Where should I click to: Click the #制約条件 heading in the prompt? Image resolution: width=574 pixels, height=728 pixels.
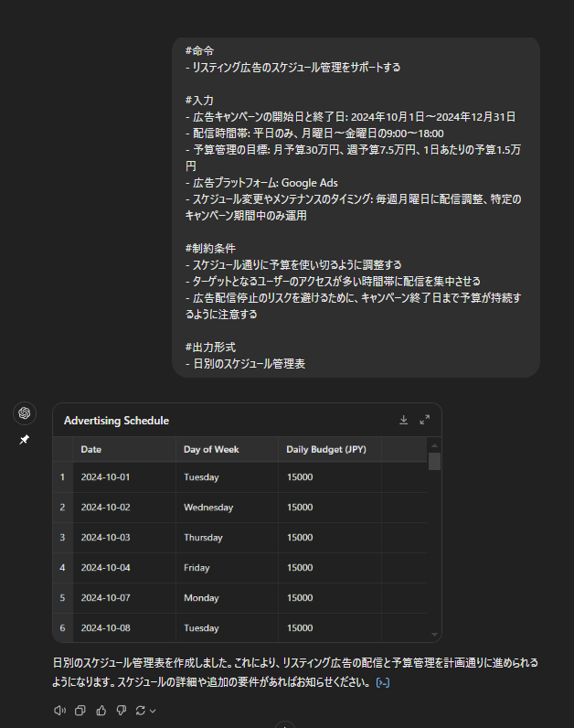coord(210,249)
